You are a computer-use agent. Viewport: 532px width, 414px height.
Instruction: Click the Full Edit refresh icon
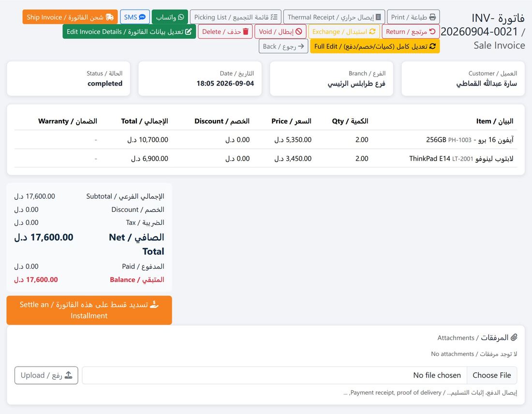click(432, 46)
